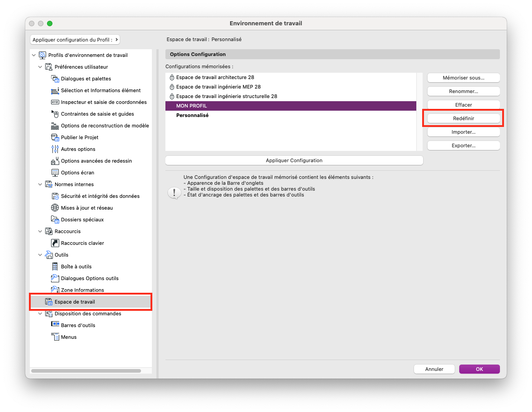Image resolution: width=532 pixels, height=412 pixels.
Task: Click the Dialogues Options outils icon
Action: point(55,278)
